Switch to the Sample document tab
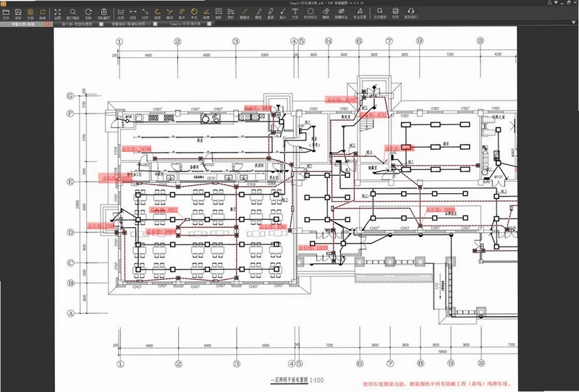 coord(185,24)
